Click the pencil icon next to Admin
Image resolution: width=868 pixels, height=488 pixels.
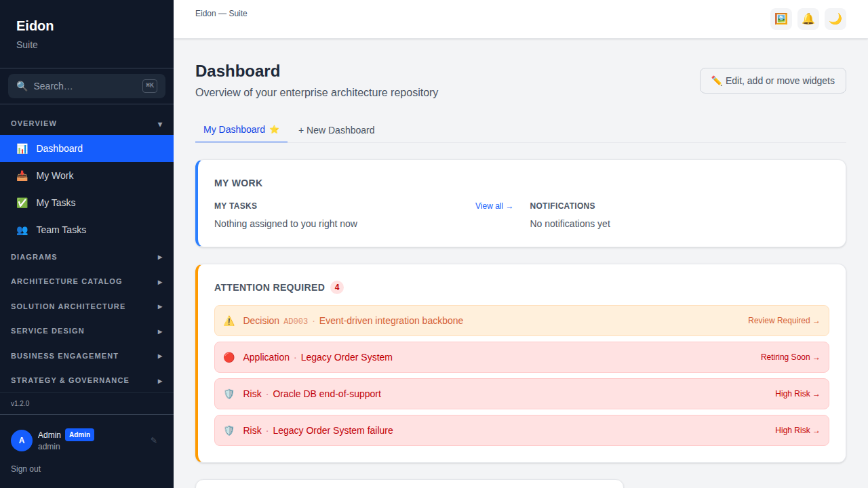(x=154, y=441)
